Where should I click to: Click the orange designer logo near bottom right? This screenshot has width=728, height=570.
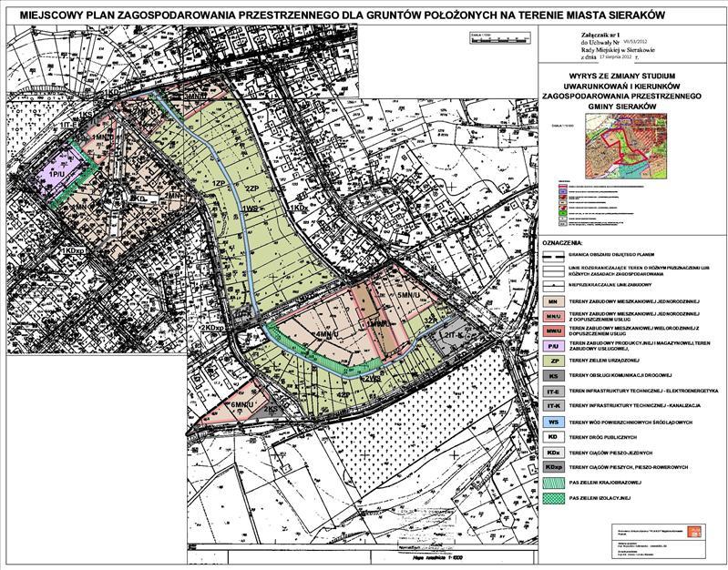click(695, 531)
